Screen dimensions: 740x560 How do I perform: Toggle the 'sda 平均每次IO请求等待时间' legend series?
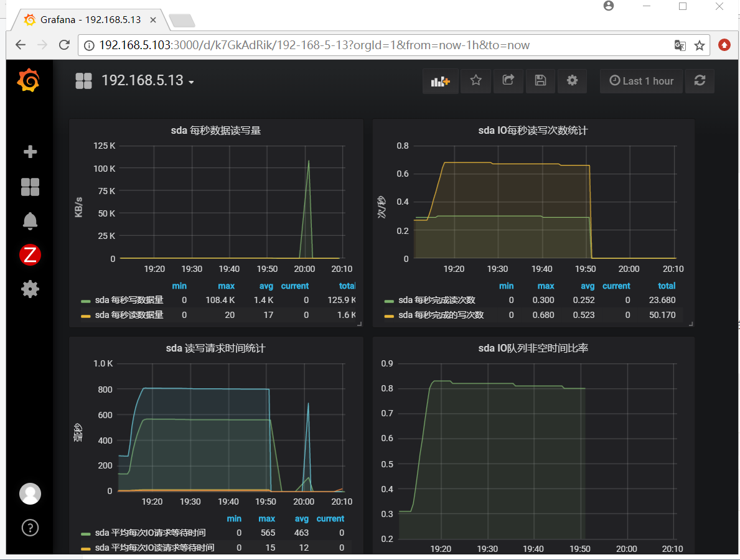[x=151, y=533]
